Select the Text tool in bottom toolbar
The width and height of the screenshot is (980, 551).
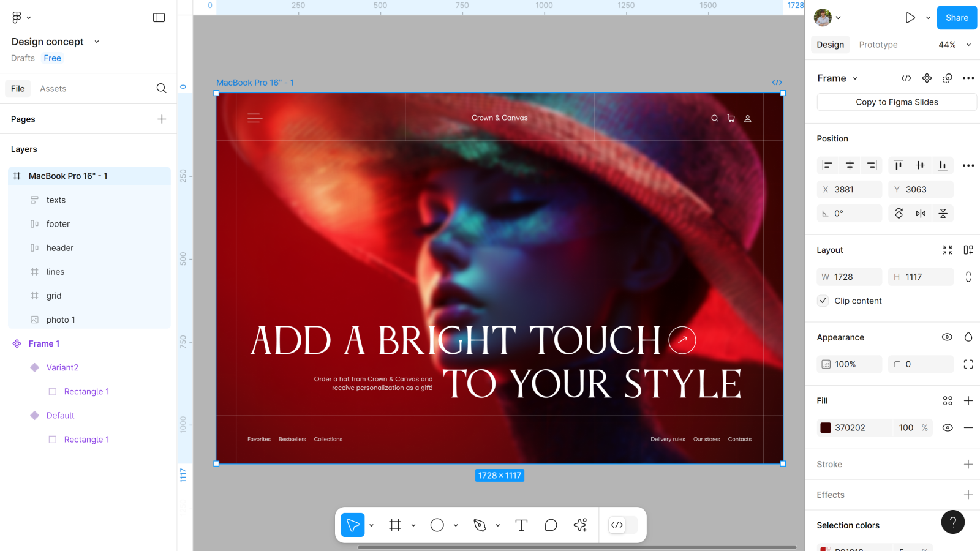click(521, 525)
